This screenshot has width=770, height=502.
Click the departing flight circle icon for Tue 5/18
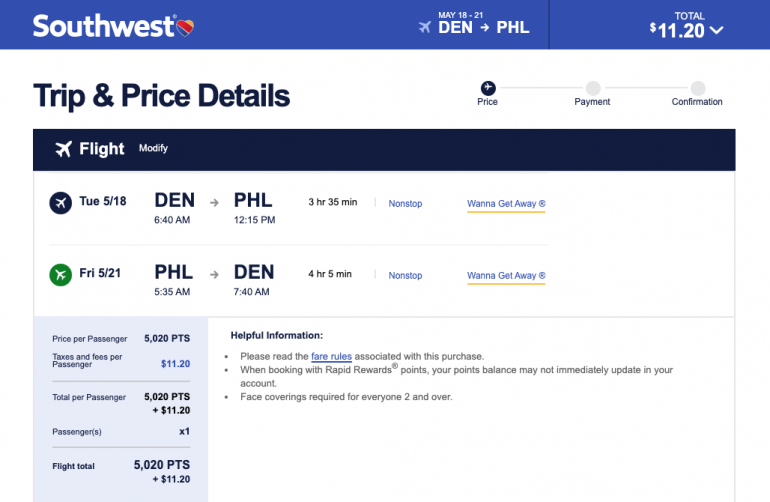pyautogui.click(x=59, y=203)
